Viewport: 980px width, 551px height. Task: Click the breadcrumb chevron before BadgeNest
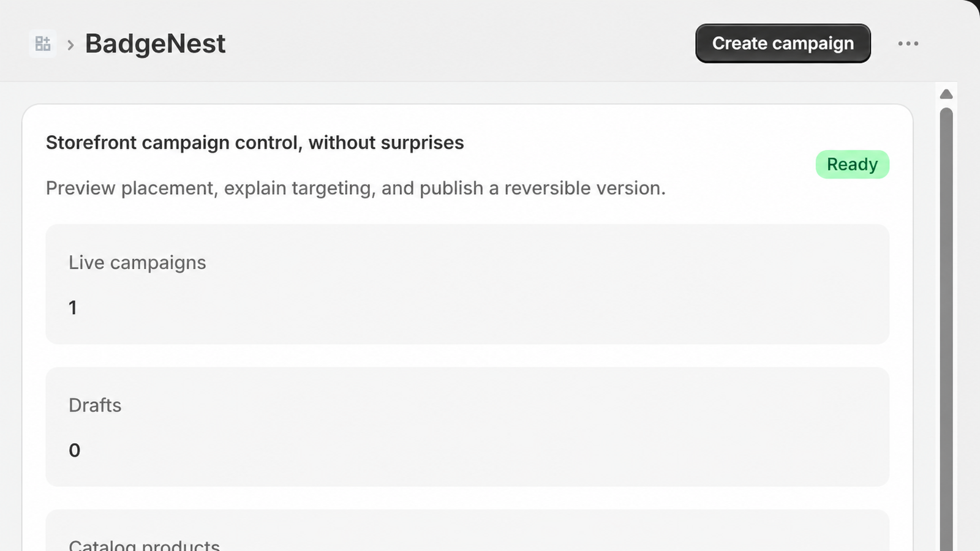pos(70,45)
